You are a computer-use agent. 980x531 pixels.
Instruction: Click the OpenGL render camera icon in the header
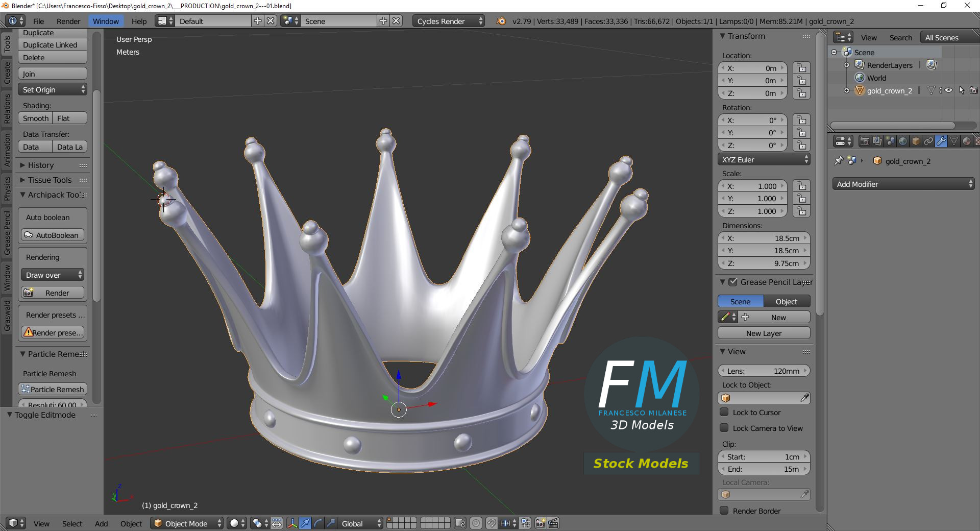pyautogui.click(x=540, y=523)
